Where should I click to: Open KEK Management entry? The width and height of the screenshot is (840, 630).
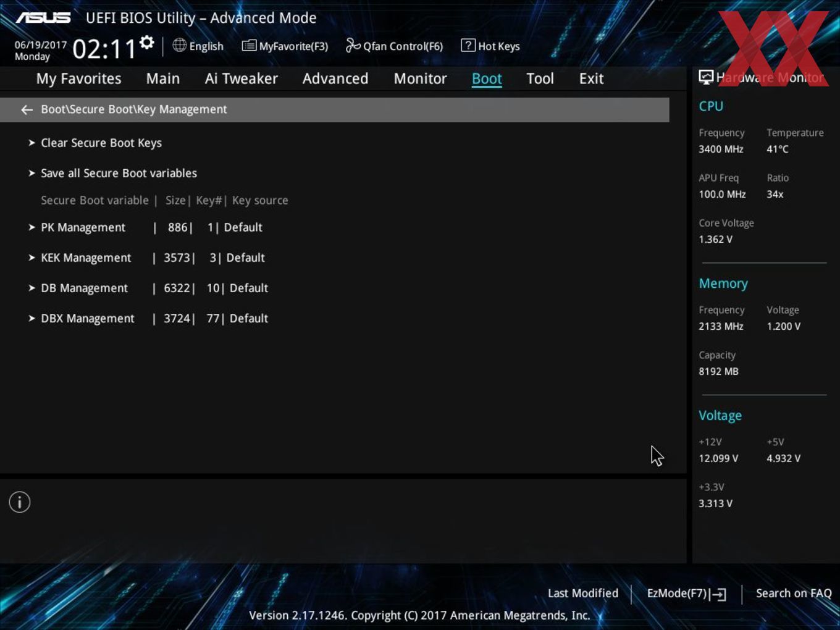86,258
